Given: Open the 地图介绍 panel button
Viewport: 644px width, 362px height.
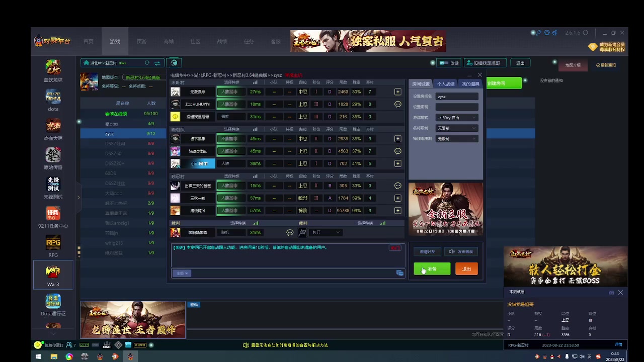Looking at the screenshot, I should point(573,65).
